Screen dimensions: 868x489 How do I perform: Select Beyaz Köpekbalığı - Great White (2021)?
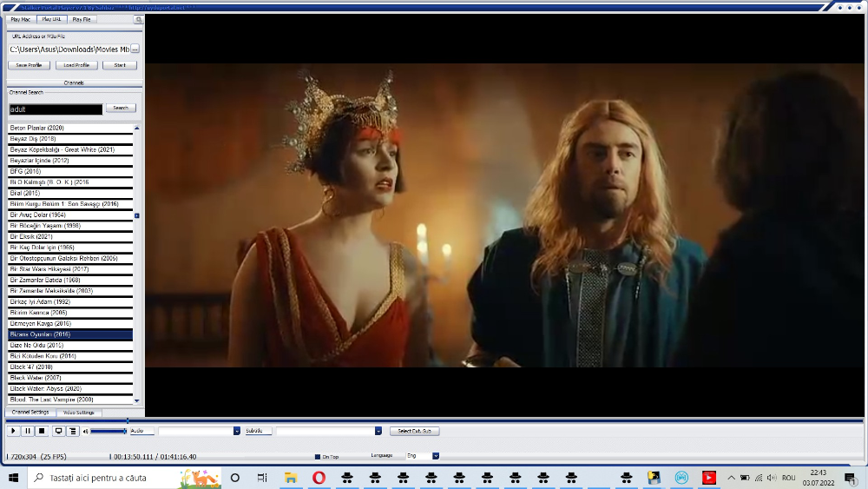pyautogui.click(x=70, y=149)
